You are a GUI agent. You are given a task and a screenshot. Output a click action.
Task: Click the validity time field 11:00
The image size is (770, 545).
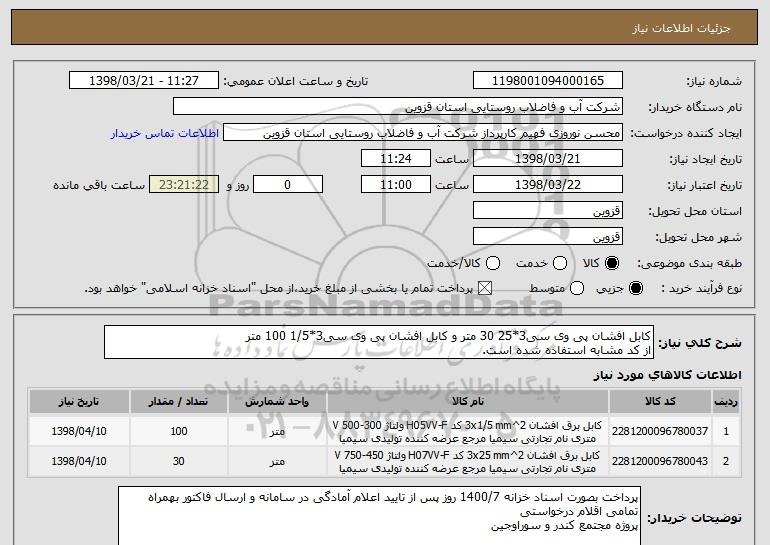(396, 185)
